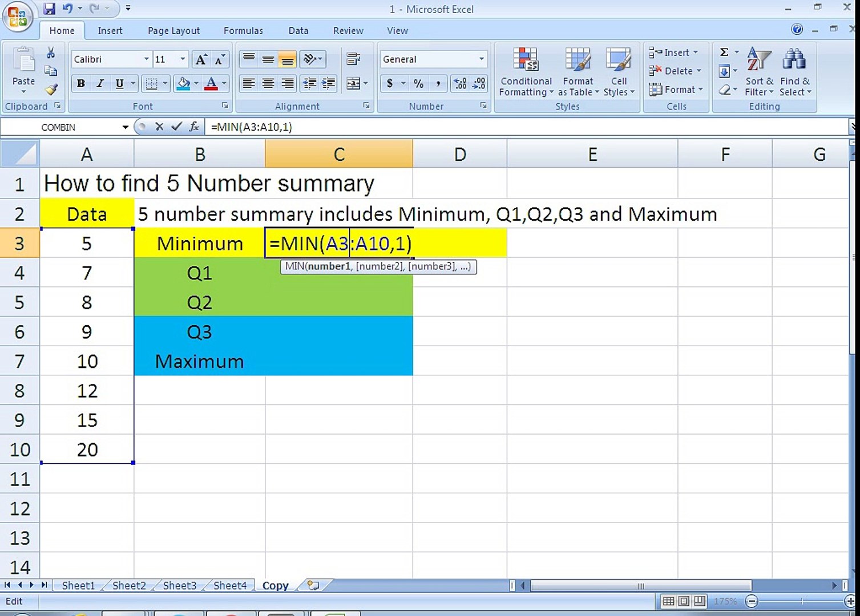The height and width of the screenshot is (616, 860).
Task: Increase indent in Alignment group
Action: tap(329, 84)
